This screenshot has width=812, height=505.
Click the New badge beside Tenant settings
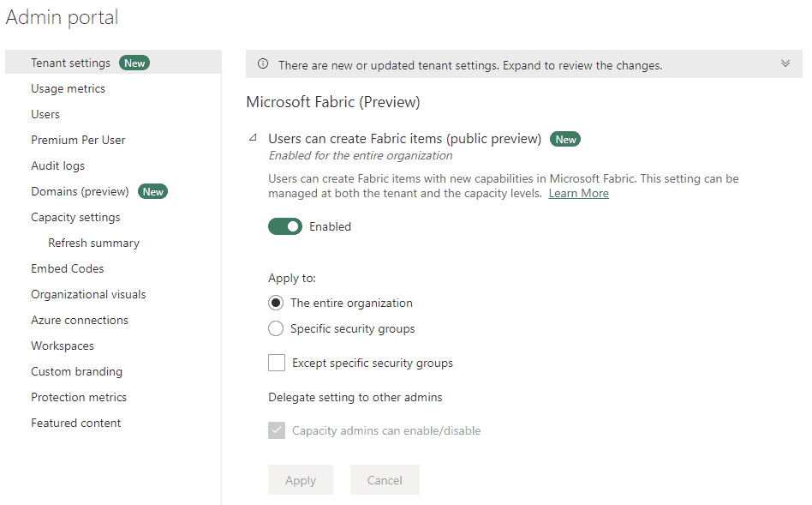[134, 63]
